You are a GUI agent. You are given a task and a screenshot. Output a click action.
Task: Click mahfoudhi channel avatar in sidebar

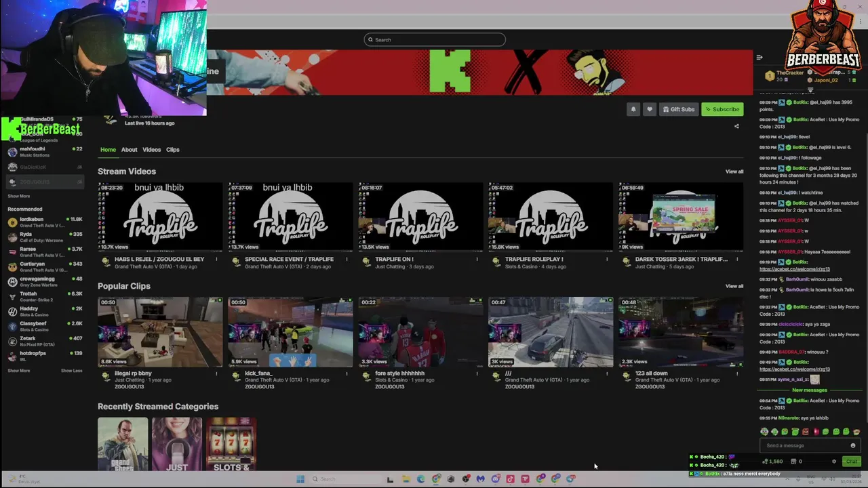click(12, 152)
